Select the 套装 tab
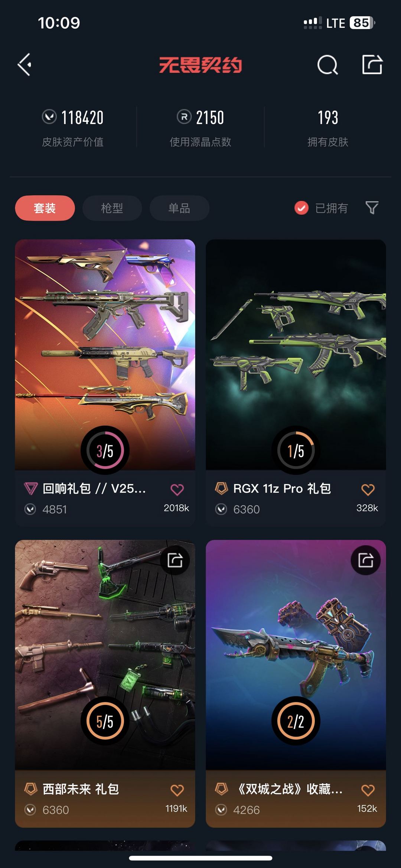Screen dimensions: 401x868 (45, 208)
